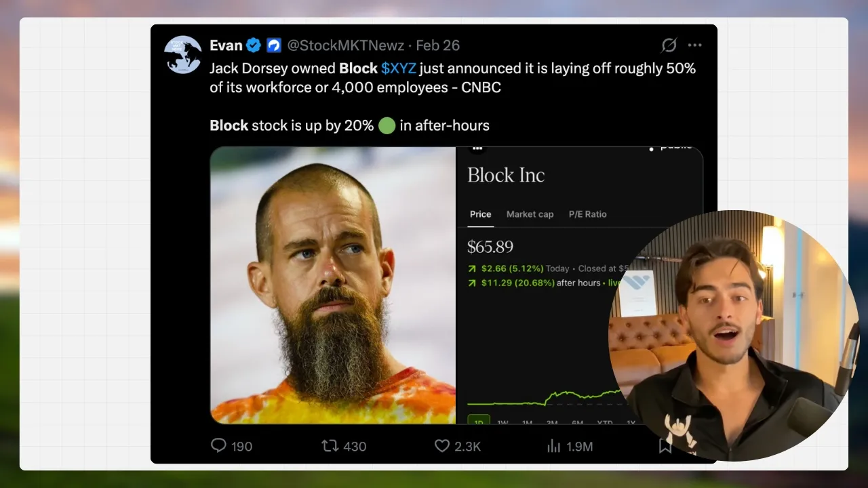Image resolution: width=868 pixels, height=488 pixels.
Task: Repost the tweet using the retweet icon
Action: tap(330, 445)
